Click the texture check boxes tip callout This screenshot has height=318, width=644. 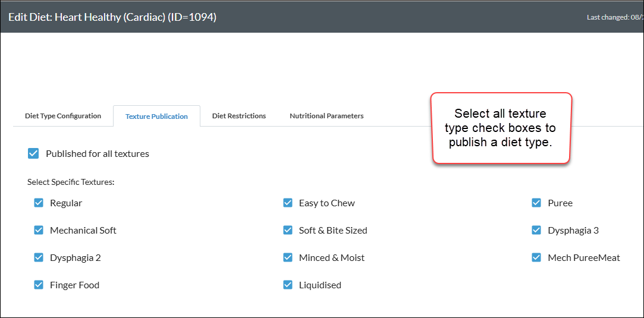pyautogui.click(x=501, y=128)
